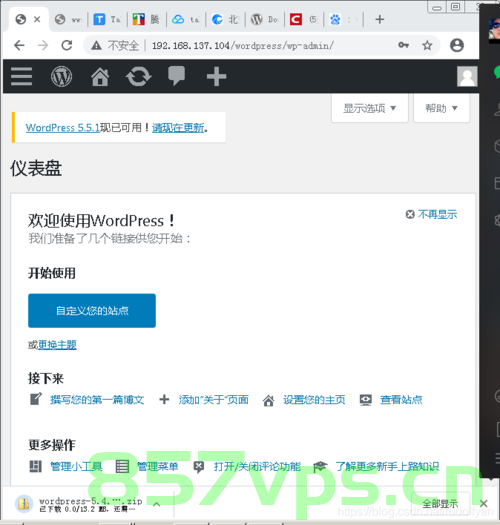
Task: Switch to the Baidu paw icon tab
Action: tap(335, 19)
